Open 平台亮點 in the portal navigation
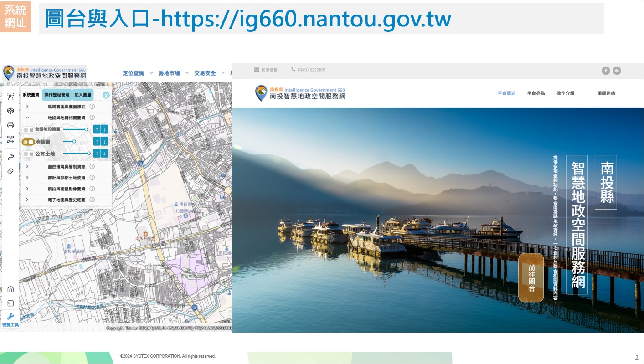644x364 pixels. tap(536, 93)
